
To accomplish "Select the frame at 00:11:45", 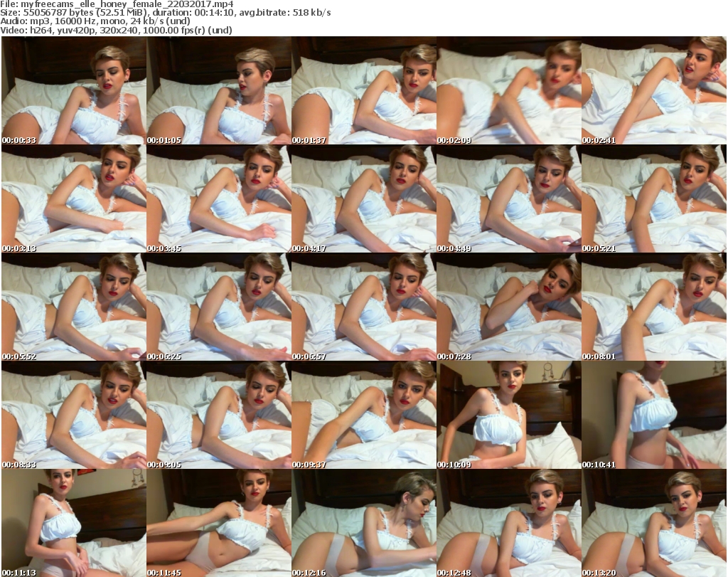I will click(219, 523).
